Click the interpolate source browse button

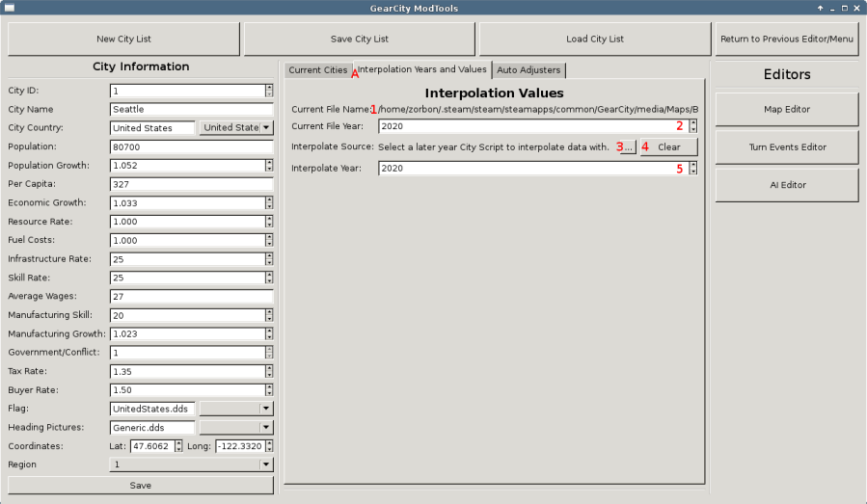[x=628, y=147]
